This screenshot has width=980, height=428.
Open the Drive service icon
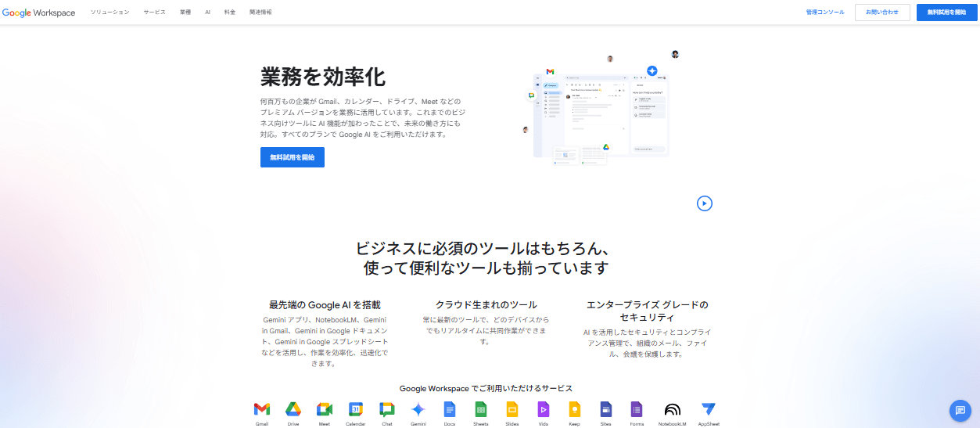coord(293,409)
